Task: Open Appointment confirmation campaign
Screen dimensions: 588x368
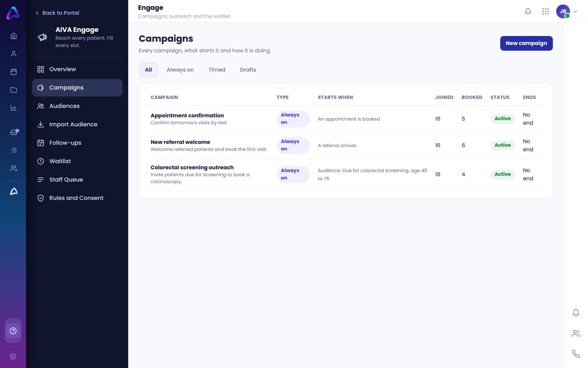Action: (x=187, y=115)
